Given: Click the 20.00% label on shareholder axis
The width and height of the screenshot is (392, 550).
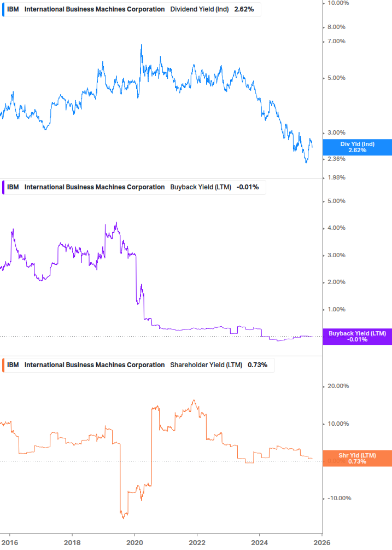Looking at the screenshot, I should [338, 386].
